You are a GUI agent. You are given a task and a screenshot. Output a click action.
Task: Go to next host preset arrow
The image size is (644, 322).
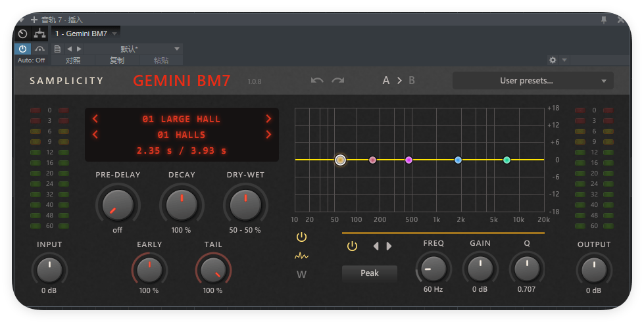80,49
